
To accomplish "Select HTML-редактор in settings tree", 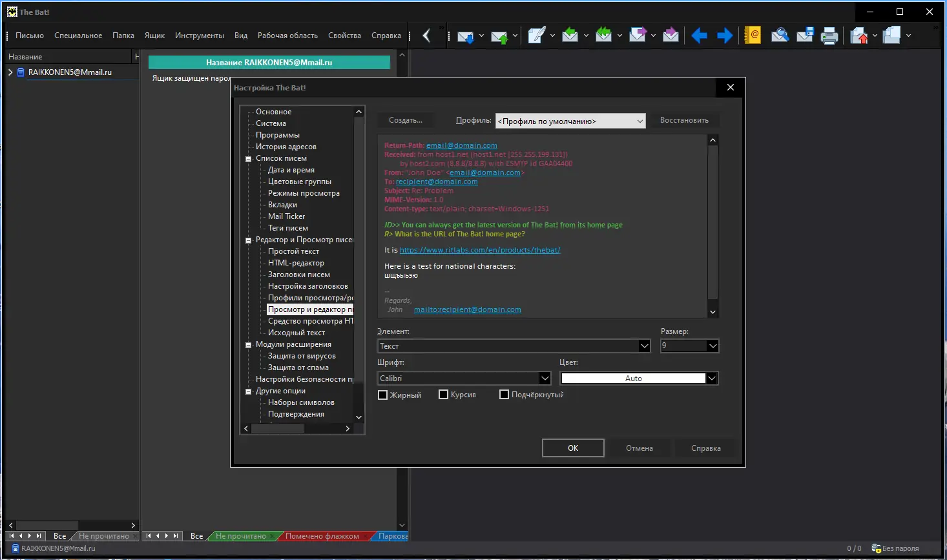I will [296, 263].
